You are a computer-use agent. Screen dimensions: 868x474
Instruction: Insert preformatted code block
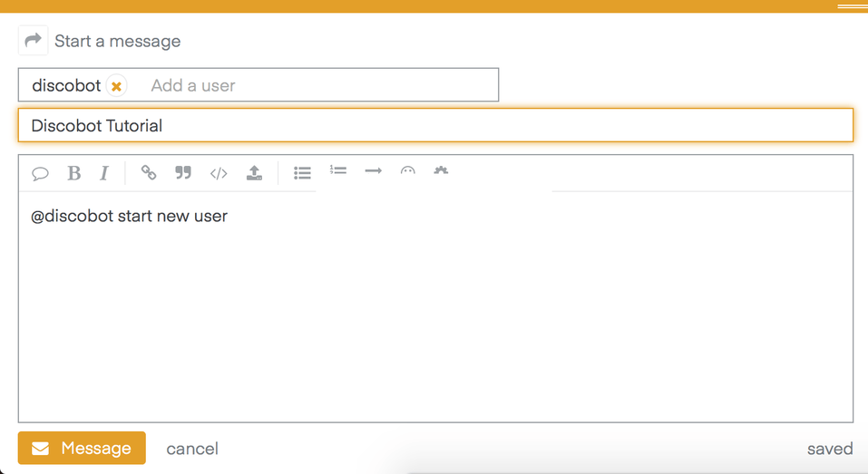pos(219,173)
